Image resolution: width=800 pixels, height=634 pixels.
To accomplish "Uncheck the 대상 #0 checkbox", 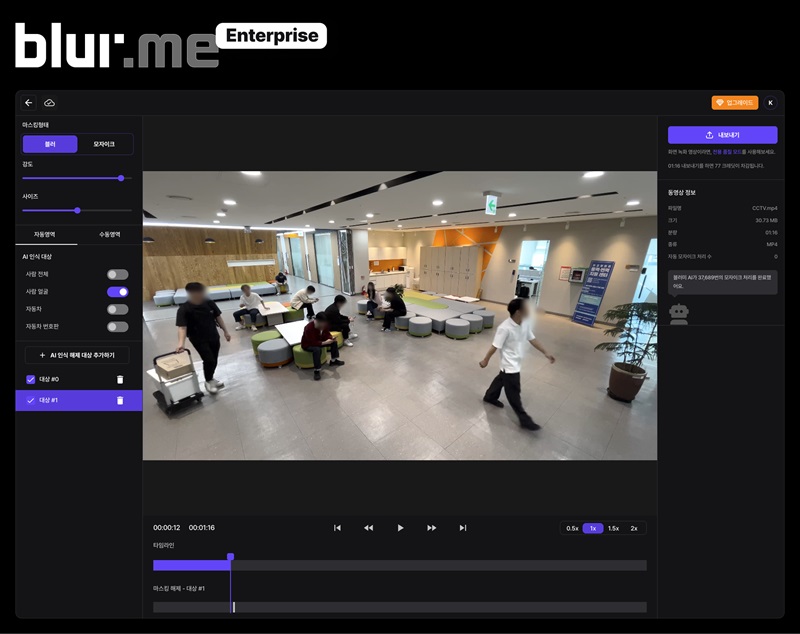I will pos(30,380).
